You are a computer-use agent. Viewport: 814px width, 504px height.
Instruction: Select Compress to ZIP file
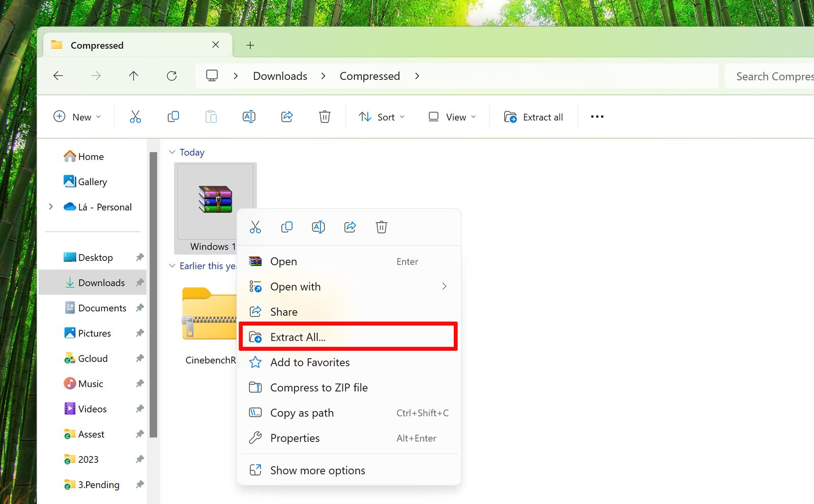pyautogui.click(x=319, y=387)
